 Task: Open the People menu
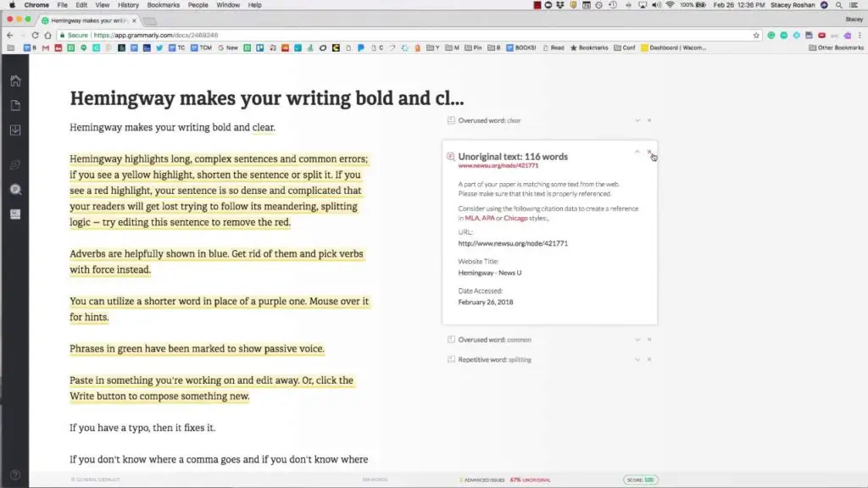pyautogui.click(x=198, y=5)
